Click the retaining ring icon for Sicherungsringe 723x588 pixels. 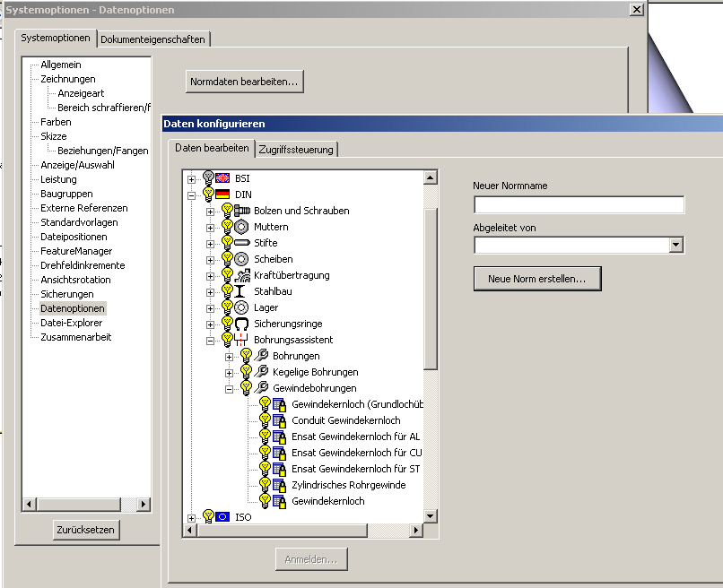(x=241, y=324)
